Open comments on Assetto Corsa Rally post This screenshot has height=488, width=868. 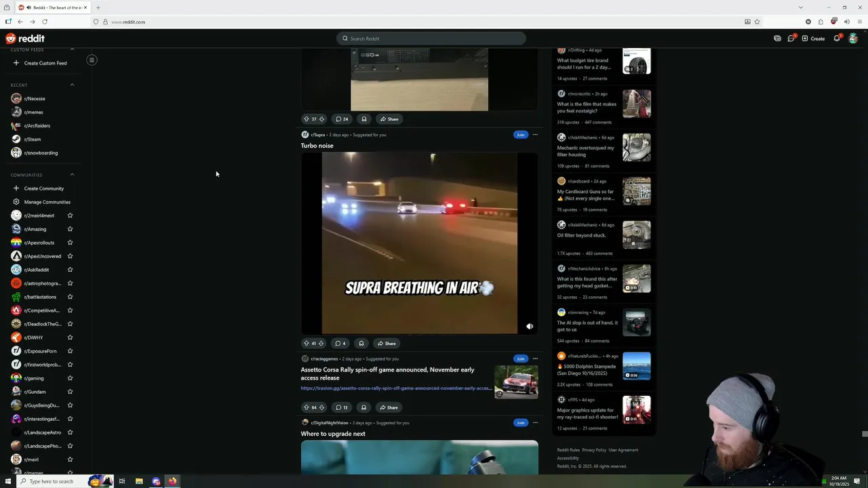click(342, 407)
